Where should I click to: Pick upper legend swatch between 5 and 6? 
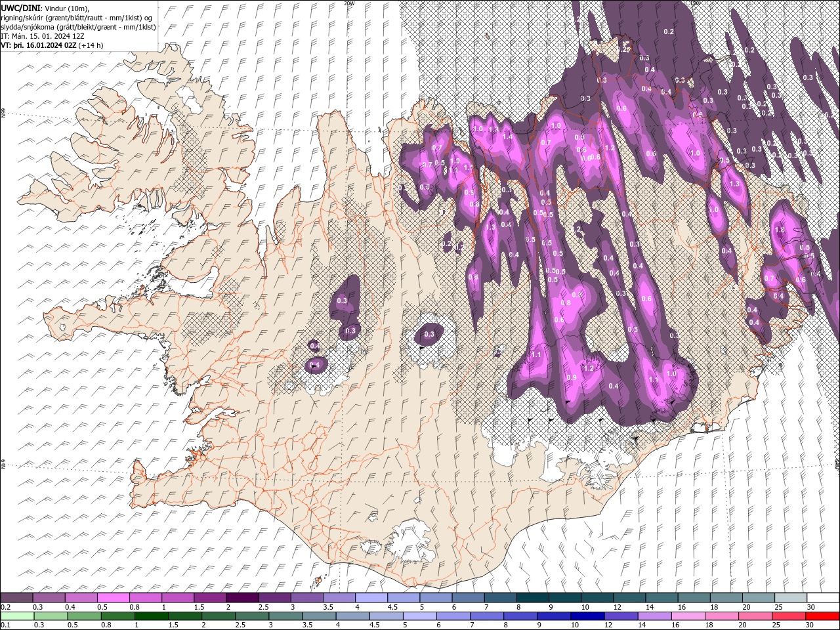tap(436, 597)
